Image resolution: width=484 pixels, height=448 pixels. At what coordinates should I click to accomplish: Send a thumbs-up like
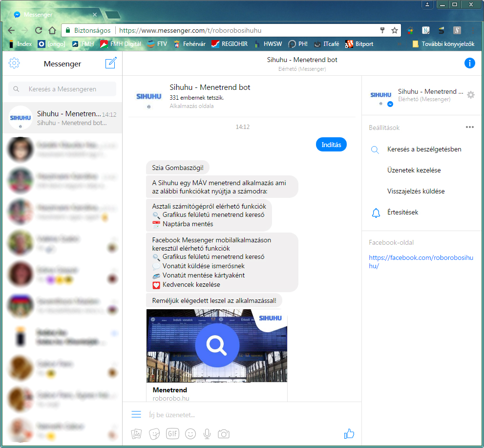(349, 434)
